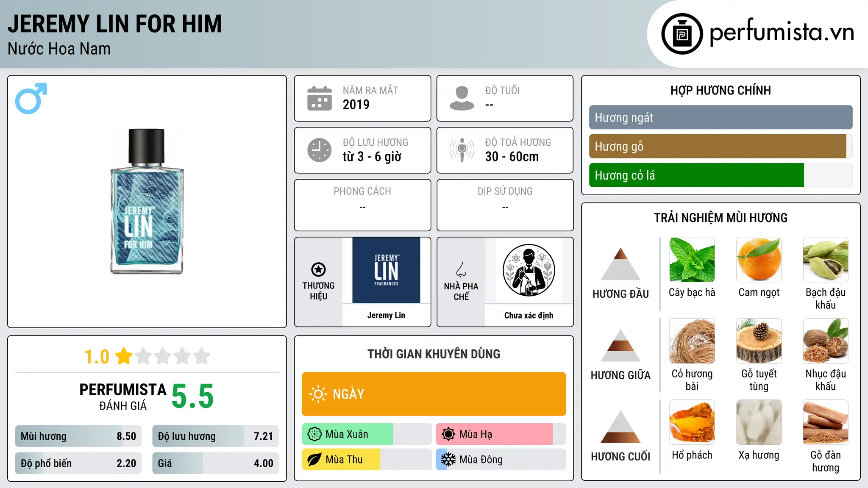Click the Phong cách heading
Screen dimensions: 868x488
coord(362,191)
